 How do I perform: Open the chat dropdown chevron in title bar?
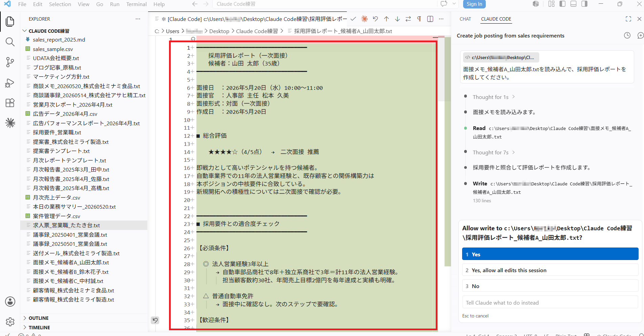click(x=454, y=4)
